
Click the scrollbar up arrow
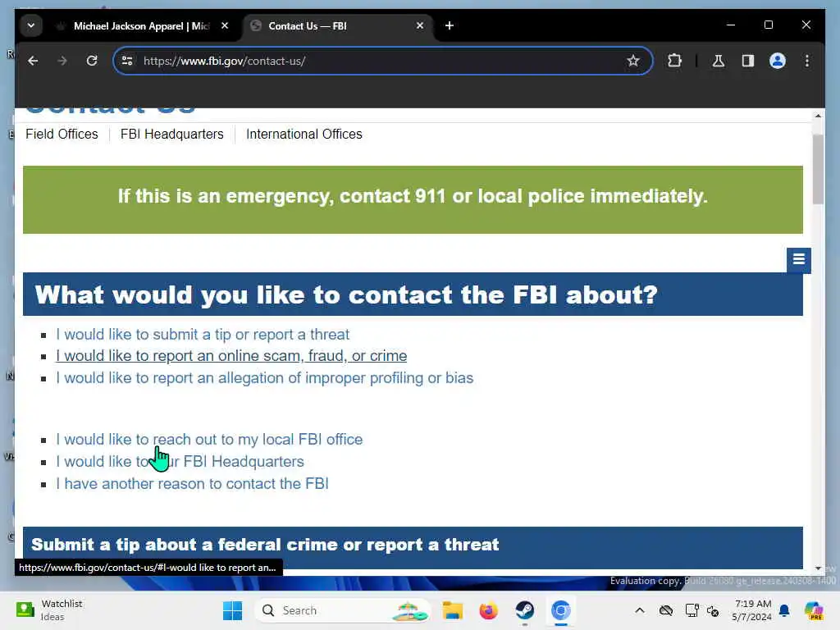click(818, 116)
